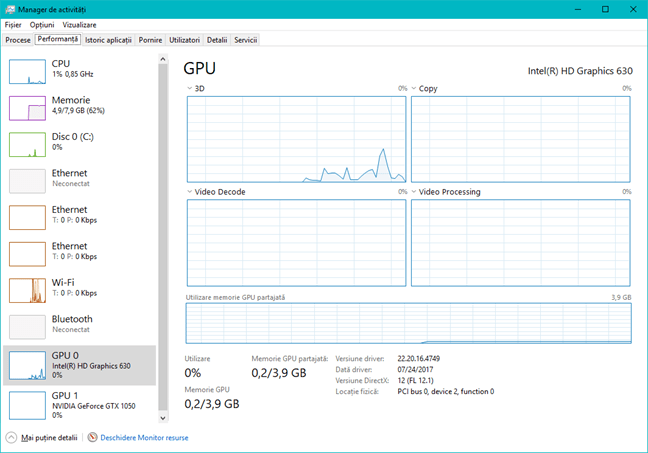648x453 pixels.
Task: Click the 3D engine usage graph
Action: pyautogui.click(x=296, y=139)
